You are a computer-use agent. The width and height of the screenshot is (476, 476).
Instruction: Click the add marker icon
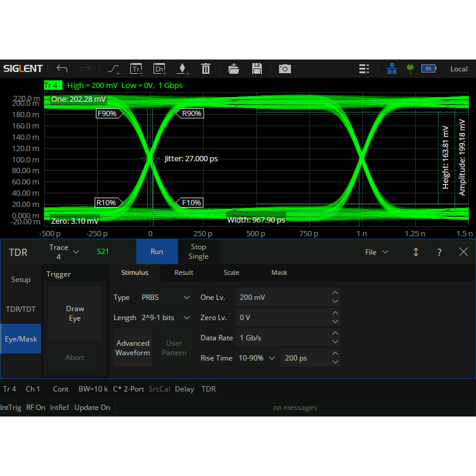tap(183, 68)
